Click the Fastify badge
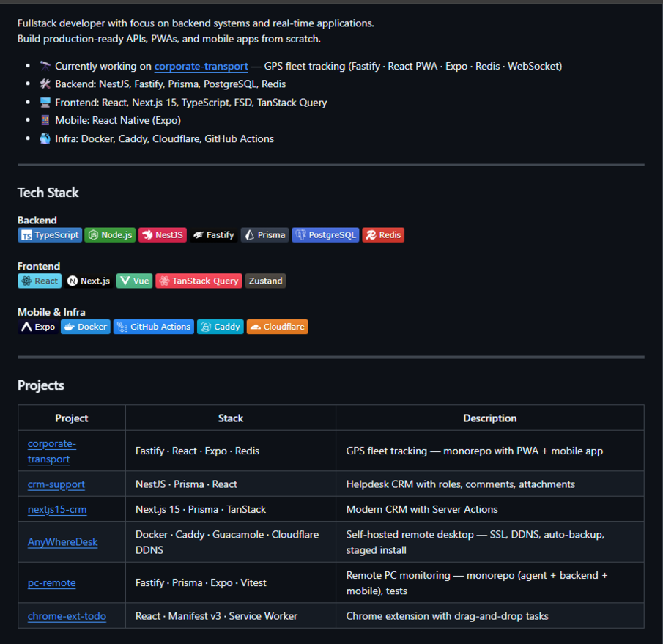Image resolution: width=663 pixels, height=644 pixels. point(213,235)
